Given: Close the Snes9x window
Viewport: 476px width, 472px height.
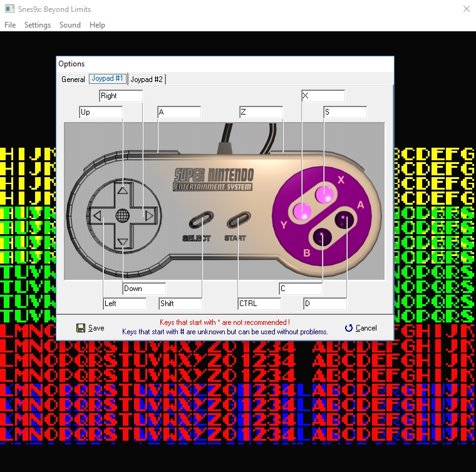Looking at the screenshot, I should pos(467,9).
